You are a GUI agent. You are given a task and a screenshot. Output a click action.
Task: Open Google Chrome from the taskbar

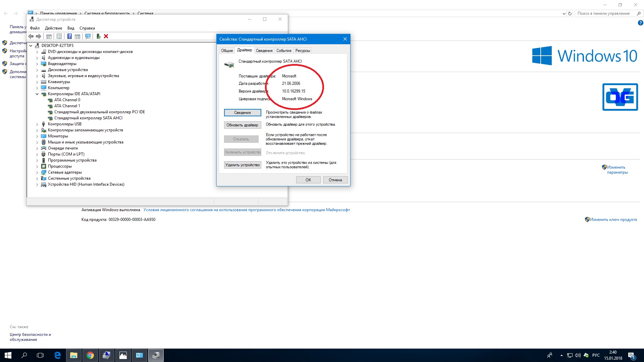pyautogui.click(x=90, y=355)
